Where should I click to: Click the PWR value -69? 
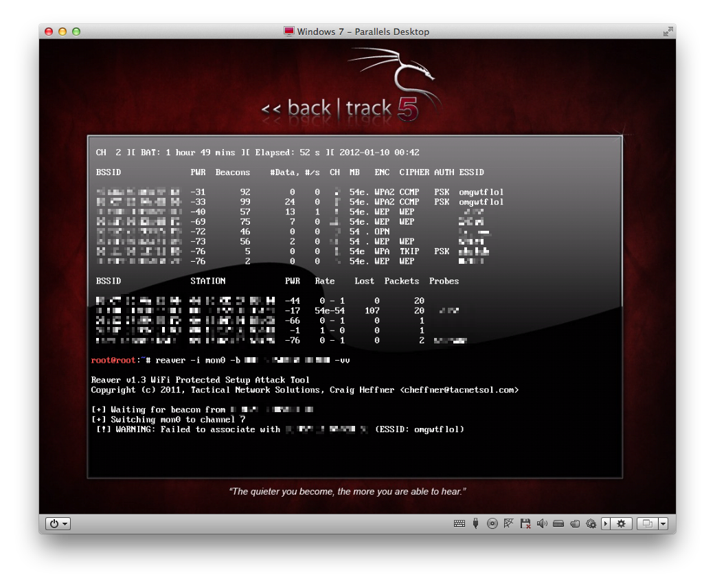(198, 222)
